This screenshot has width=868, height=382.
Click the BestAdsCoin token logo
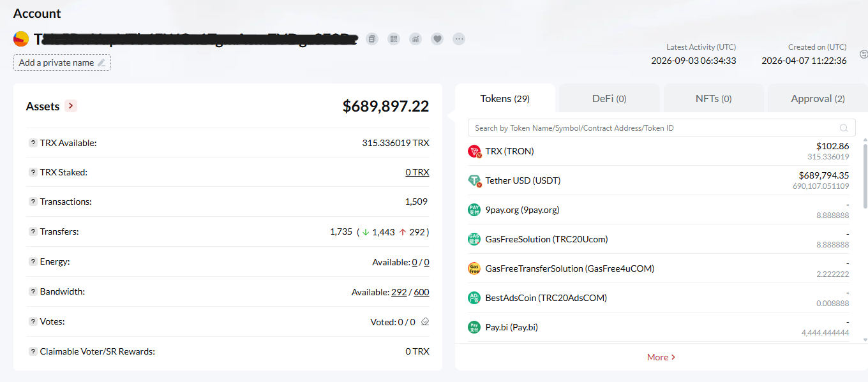pyautogui.click(x=474, y=298)
